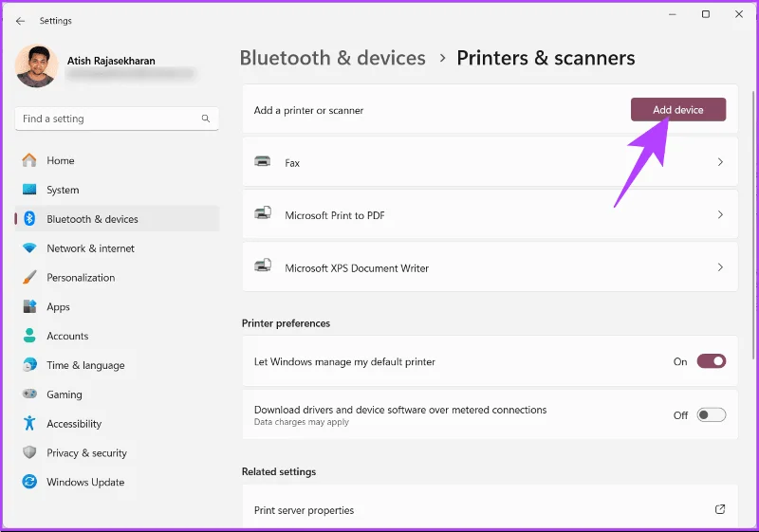This screenshot has height=532, width=759.
Task: Click the Personalization paintbrush icon
Action: 29,277
